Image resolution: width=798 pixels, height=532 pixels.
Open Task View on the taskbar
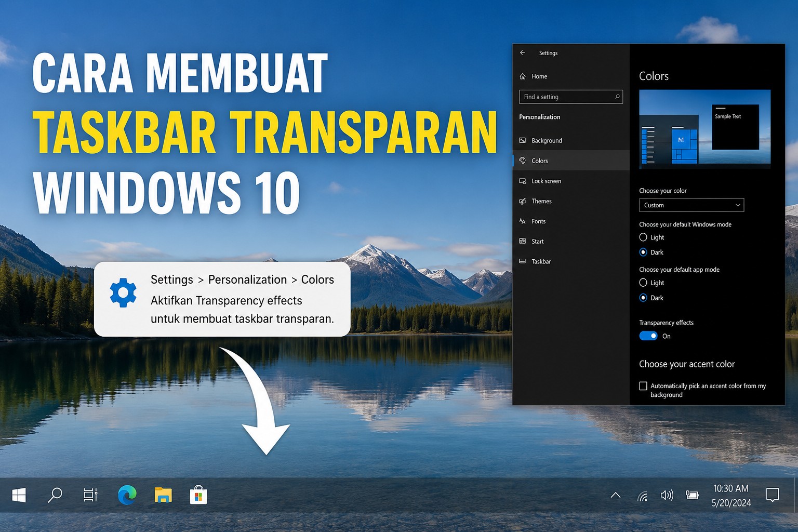pos(90,495)
